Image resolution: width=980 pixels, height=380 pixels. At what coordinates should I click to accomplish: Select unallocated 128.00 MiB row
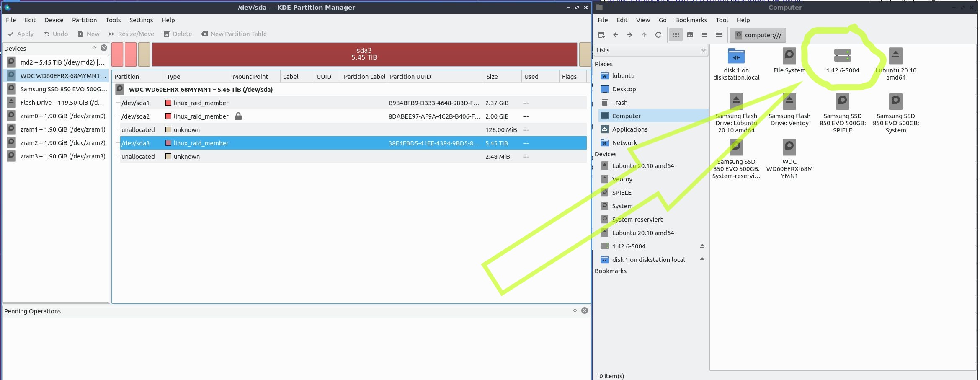(353, 130)
